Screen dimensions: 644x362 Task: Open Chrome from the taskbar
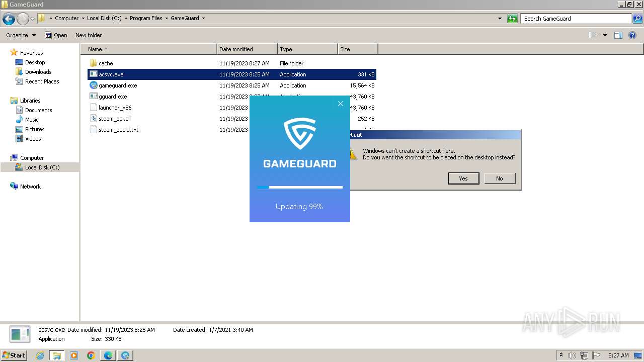(91, 355)
